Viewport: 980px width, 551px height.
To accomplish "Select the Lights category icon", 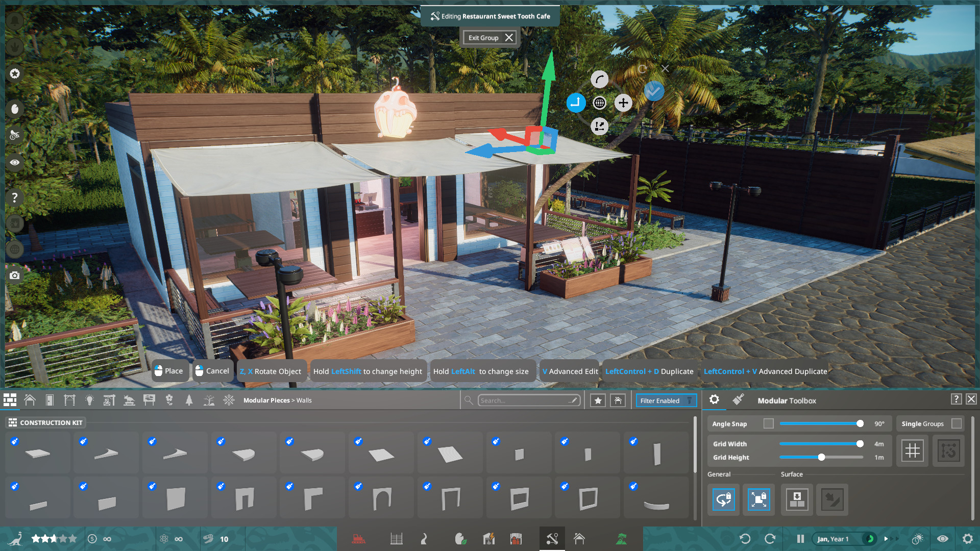I will tap(90, 400).
